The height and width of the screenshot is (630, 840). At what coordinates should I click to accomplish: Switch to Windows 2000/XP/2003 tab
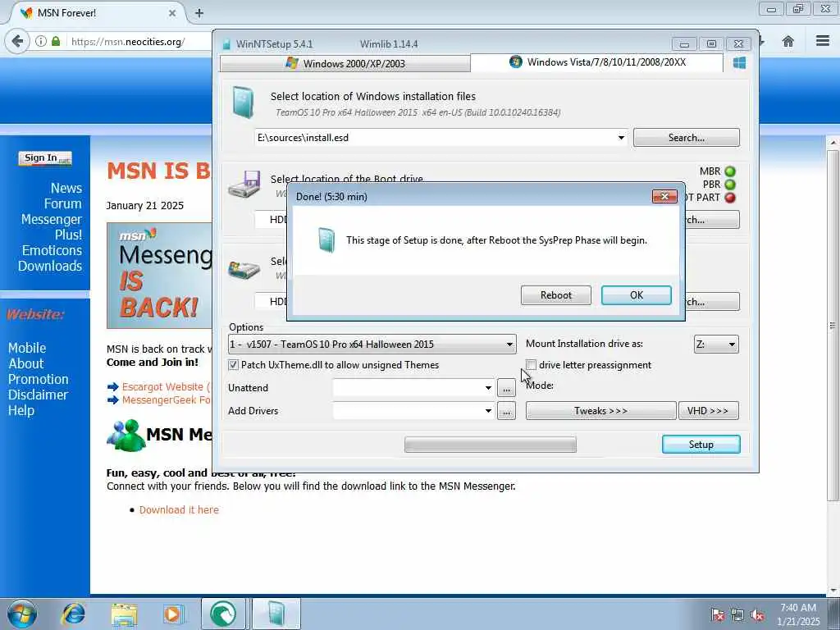tap(345, 64)
